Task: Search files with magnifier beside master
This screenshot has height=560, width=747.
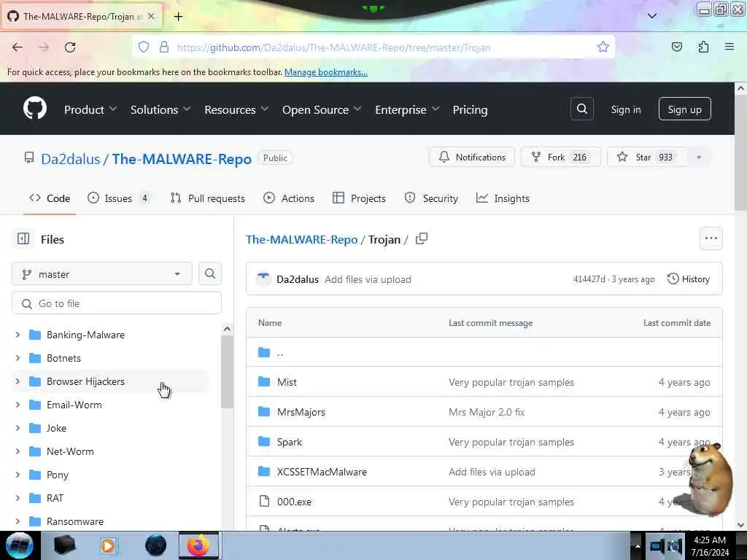Action: (x=209, y=274)
